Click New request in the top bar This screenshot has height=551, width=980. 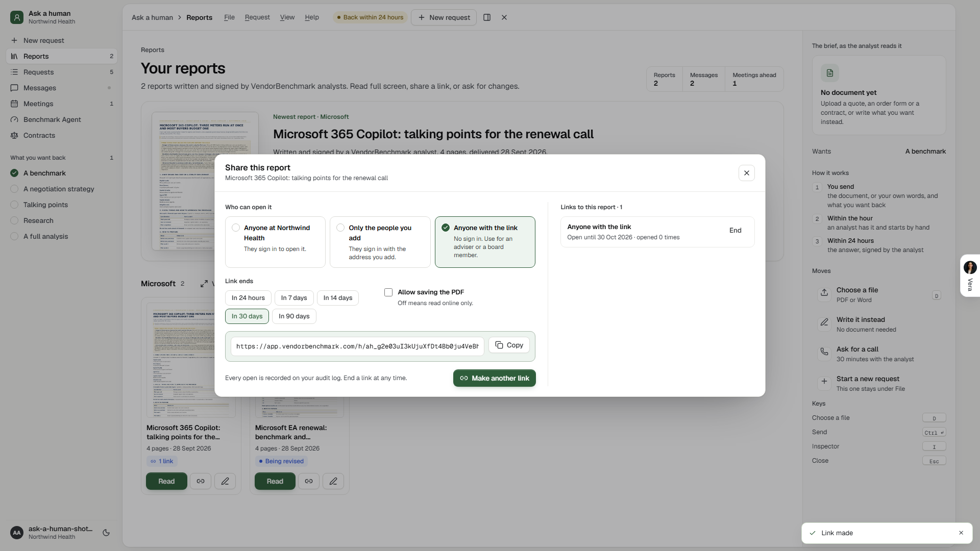click(444, 17)
